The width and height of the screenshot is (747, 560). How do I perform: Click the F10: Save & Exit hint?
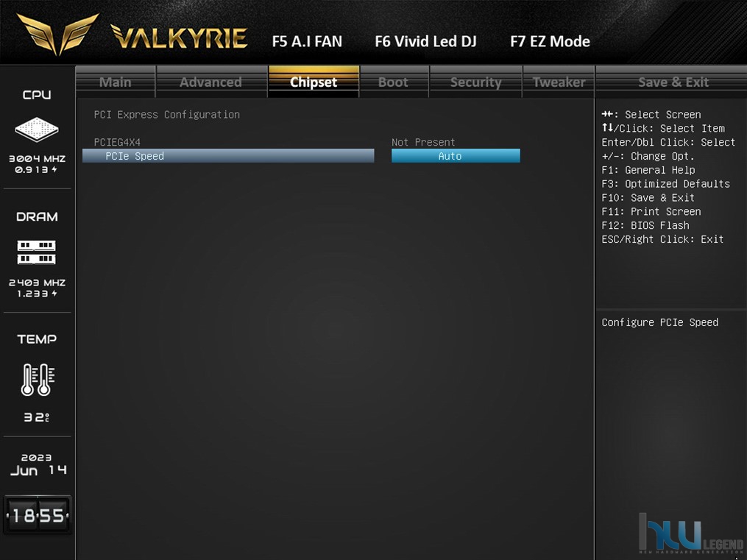pos(648,198)
